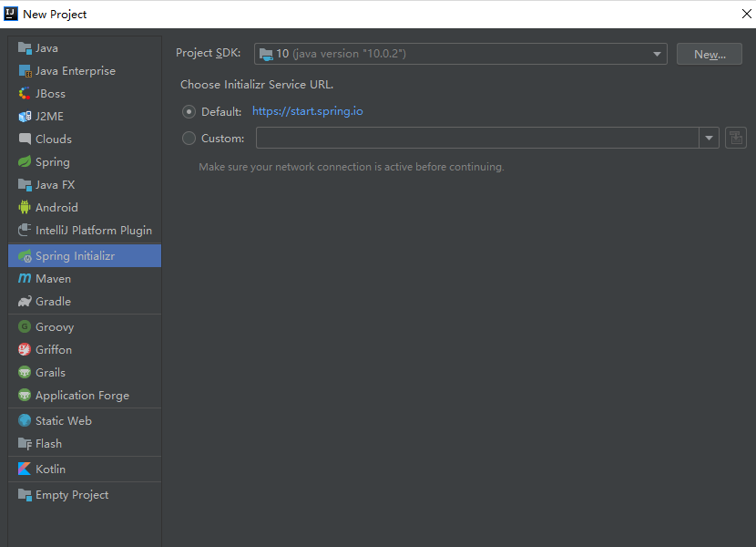The width and height of the screenshot is (756, 547).
Task: Click the Maven m icon
Action: tap(25, 279)
